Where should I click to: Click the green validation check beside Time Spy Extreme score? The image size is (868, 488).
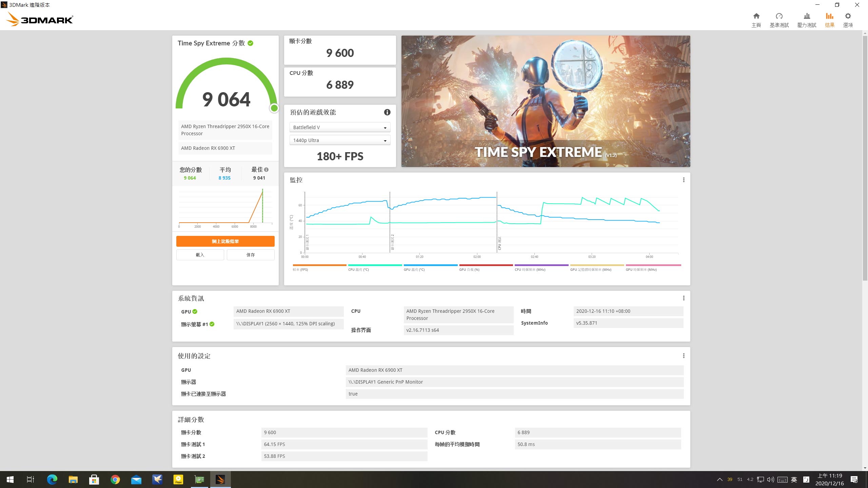250,43
